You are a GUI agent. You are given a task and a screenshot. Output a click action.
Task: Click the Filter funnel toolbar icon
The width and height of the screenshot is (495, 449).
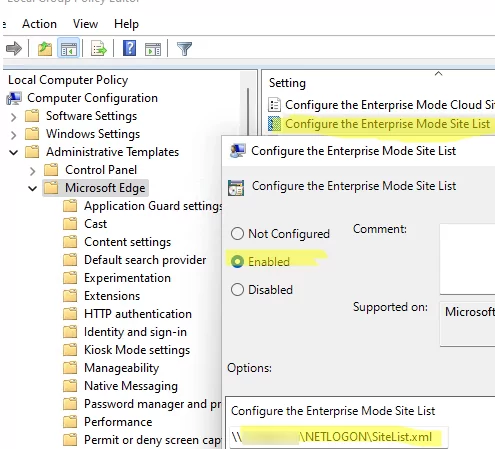[x=184, y=49]
